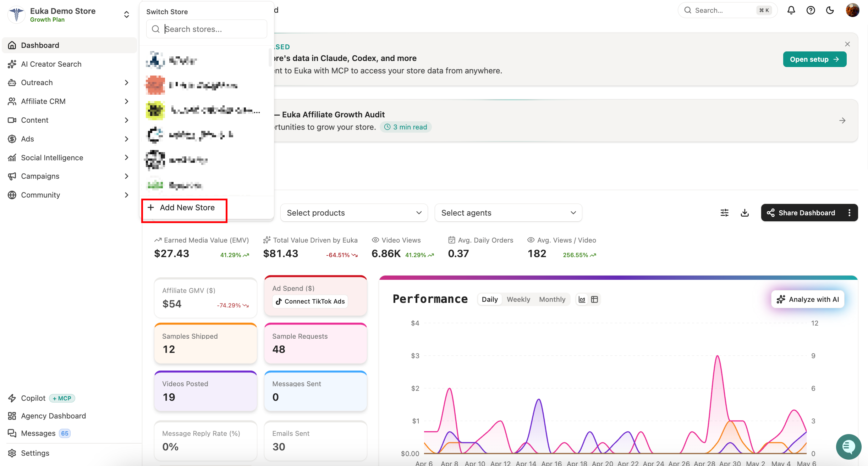
Task: Click the Social Intelligence chart icon
Action: 12,158
